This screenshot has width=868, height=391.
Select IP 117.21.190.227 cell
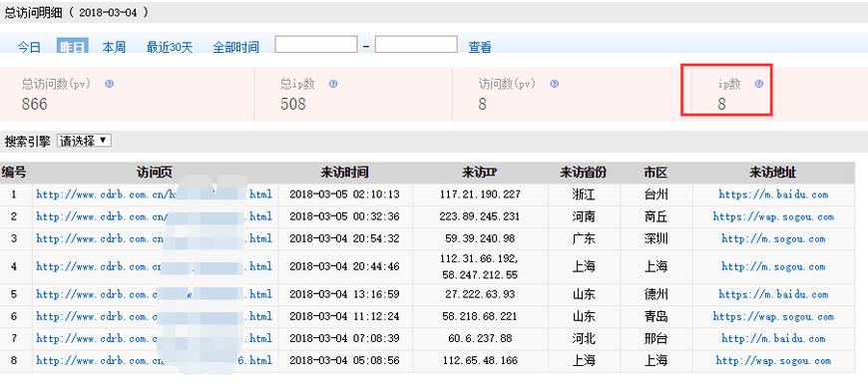click(480, 195)
